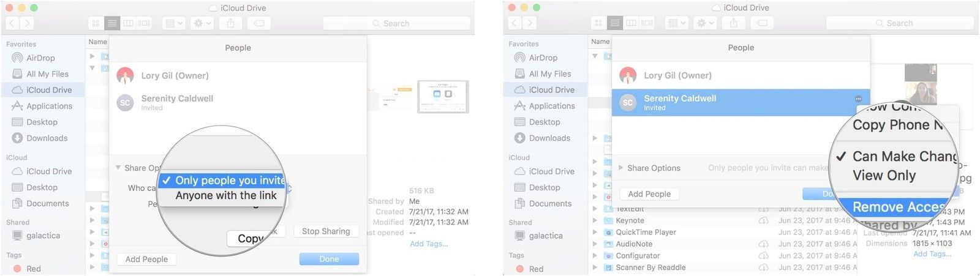980x276 pixels.
Task: Choose 'Anyone with the link' access option
Action: (x=225, y=196)
